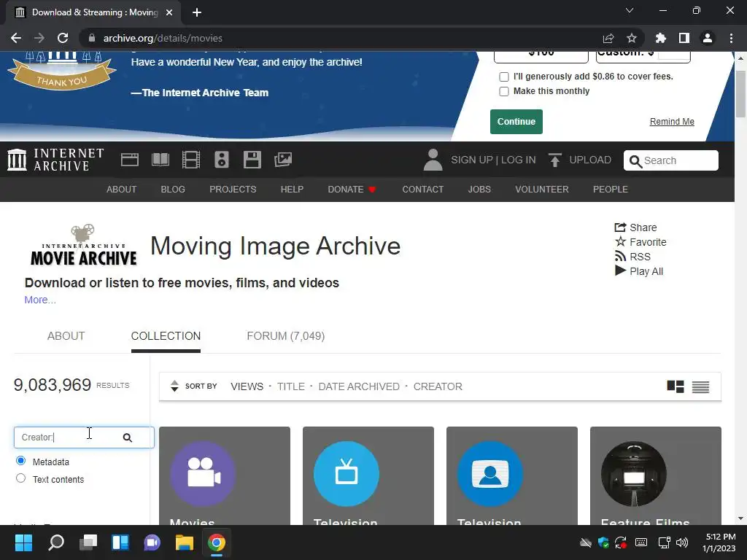Viewport: 747px width, 560px height.
Task: Open the PROJECTS menu item
Action: pyautogui.click(x=233, y=189)
